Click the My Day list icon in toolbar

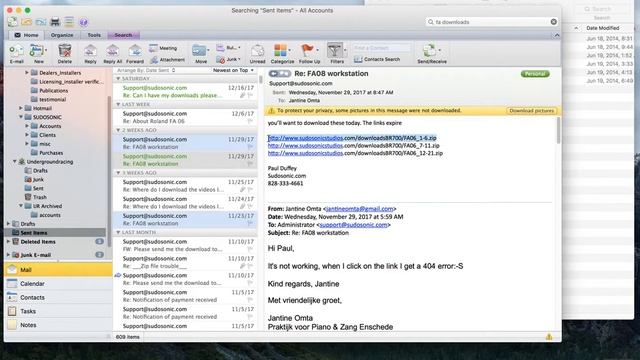pos(69,22)
